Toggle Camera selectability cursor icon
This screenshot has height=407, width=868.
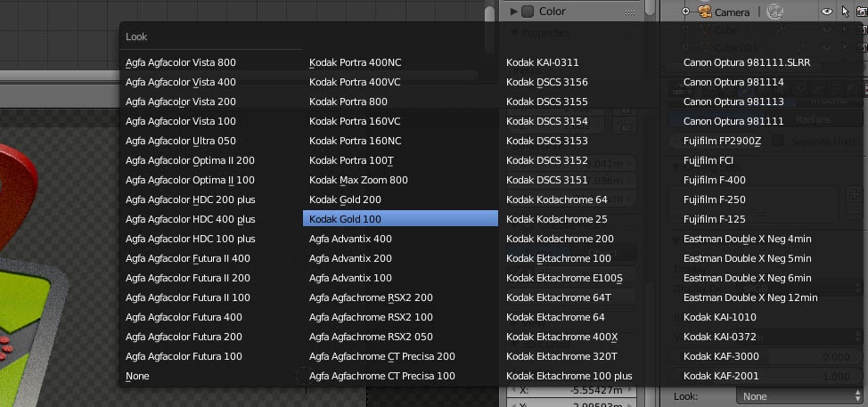(x=846, y=11)
